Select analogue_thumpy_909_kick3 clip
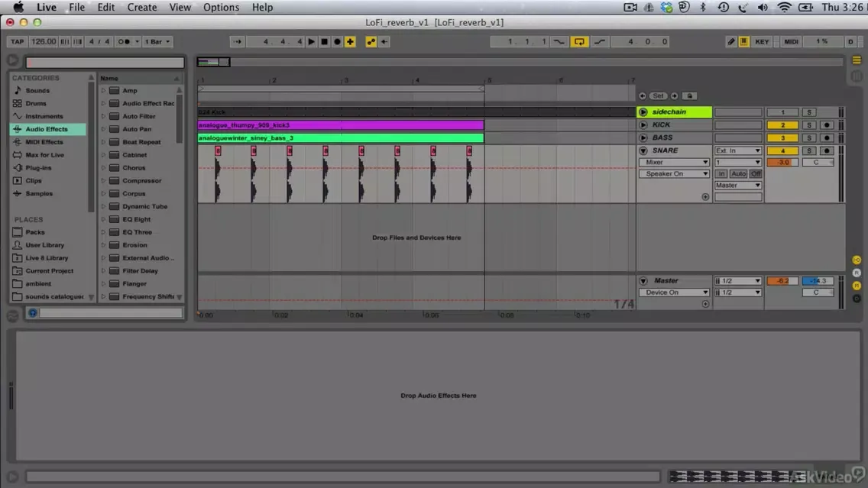The width and height of the screenshot is (868, 488). click(341, 125)
